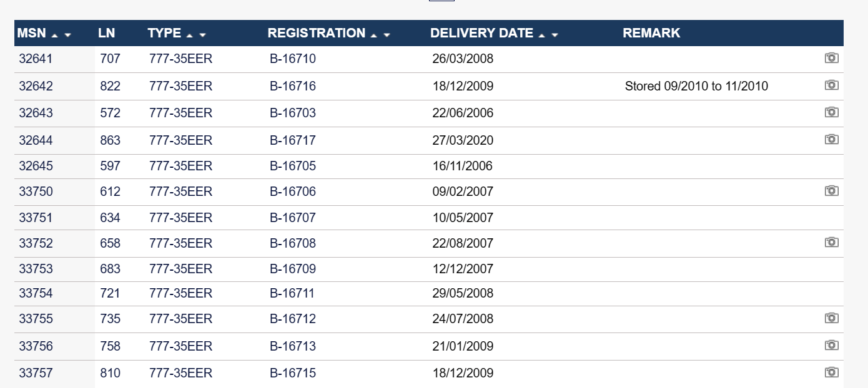This screenshot has height=388, width=868.
Task: Open camera icon for B-16708 row
Action: (x=831, y=242)
